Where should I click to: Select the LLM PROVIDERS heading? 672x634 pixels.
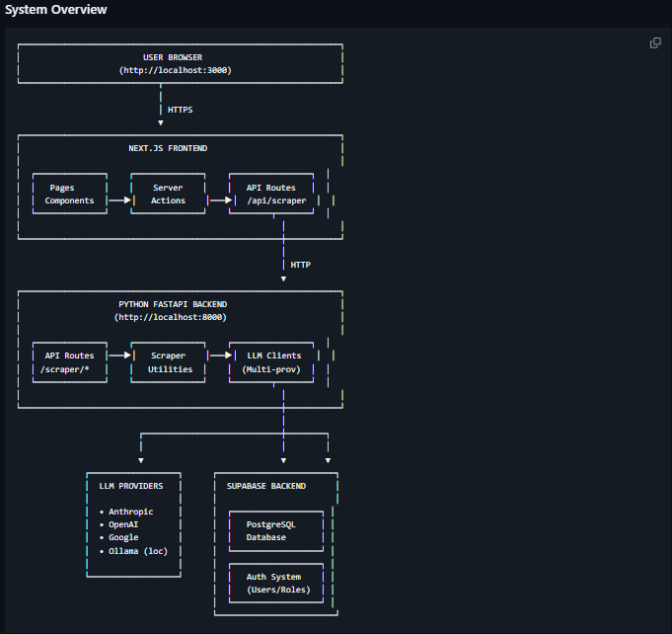click(x=131, y=486)
